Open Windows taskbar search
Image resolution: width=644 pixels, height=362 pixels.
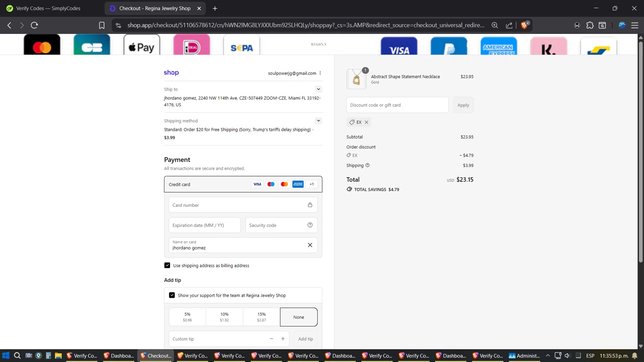17,356
